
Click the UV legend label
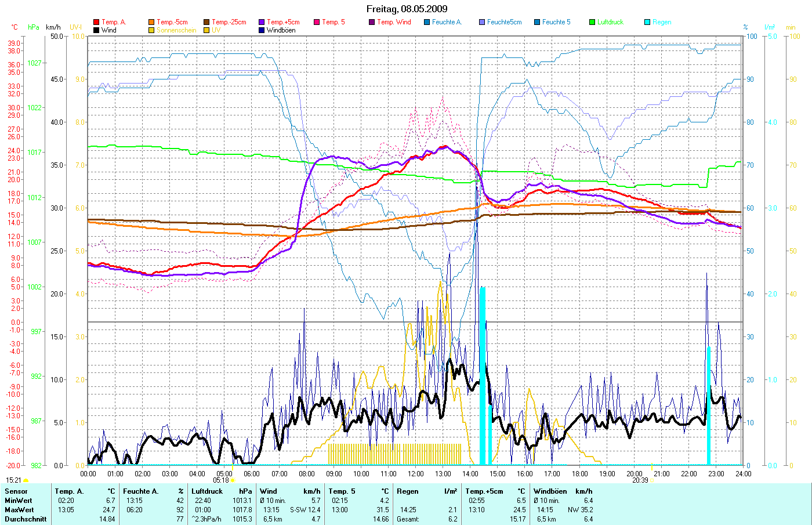pyautogui.click(x=216, y=30)
